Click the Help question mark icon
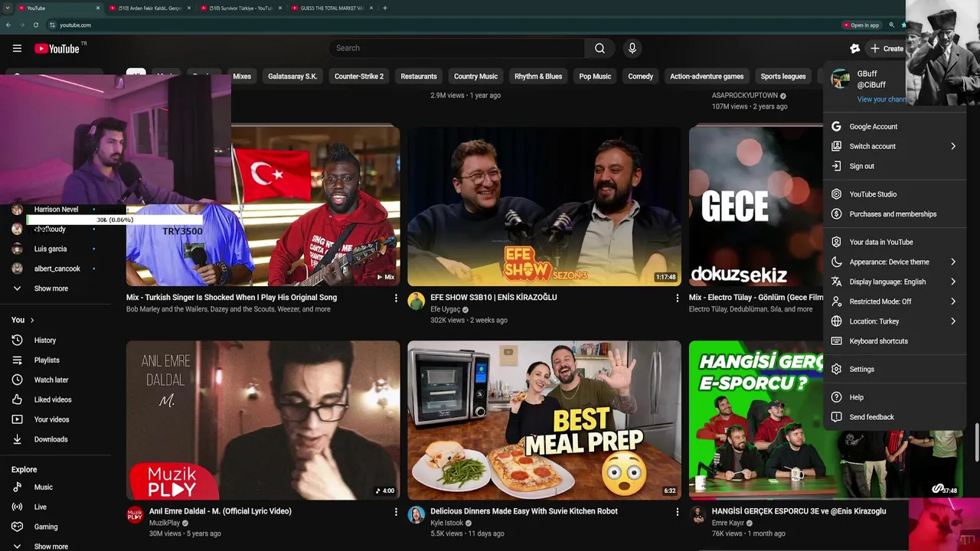The image size is (980, 551). tap(836, 397)
